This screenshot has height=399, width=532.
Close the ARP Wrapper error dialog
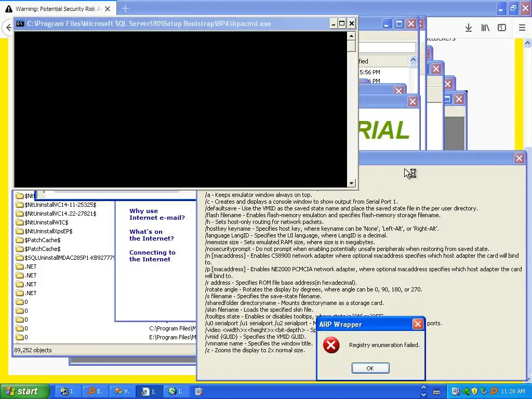(x=418, y=324)
